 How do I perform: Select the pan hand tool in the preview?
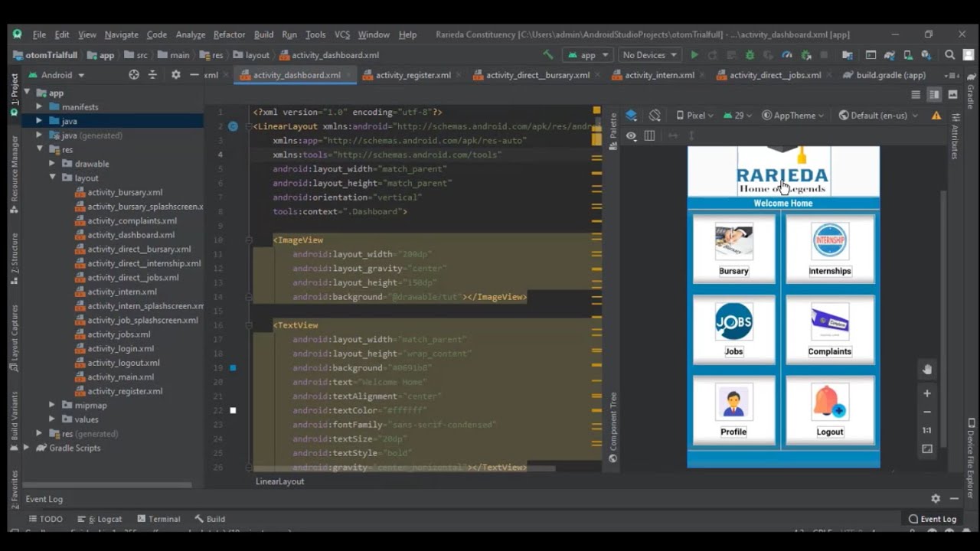[x=927, y=370]
